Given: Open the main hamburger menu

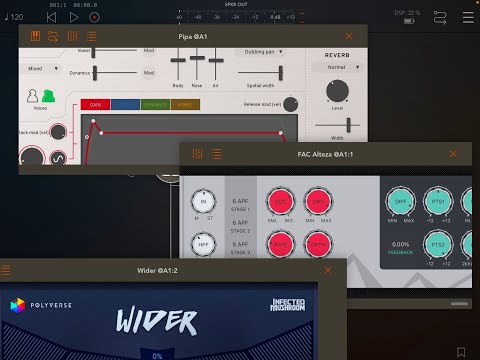Looking at the screenshot, I should click(x=468, y=18).
